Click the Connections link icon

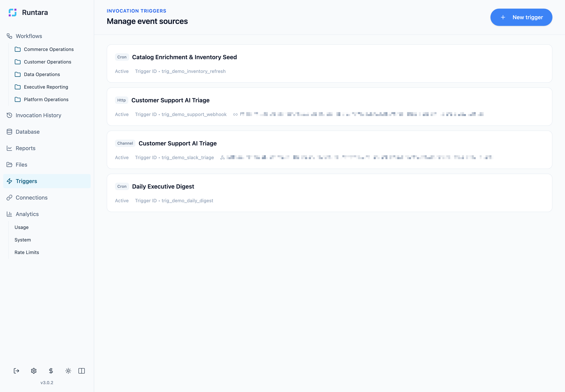coord(9,198)
